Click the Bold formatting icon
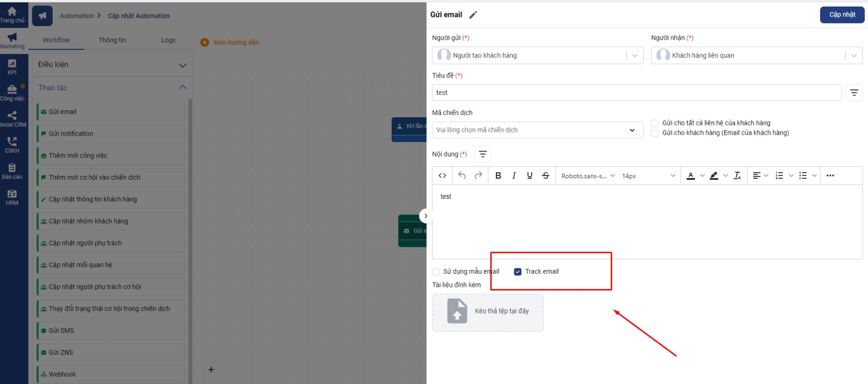868x384 pixels. pos(498,175)
